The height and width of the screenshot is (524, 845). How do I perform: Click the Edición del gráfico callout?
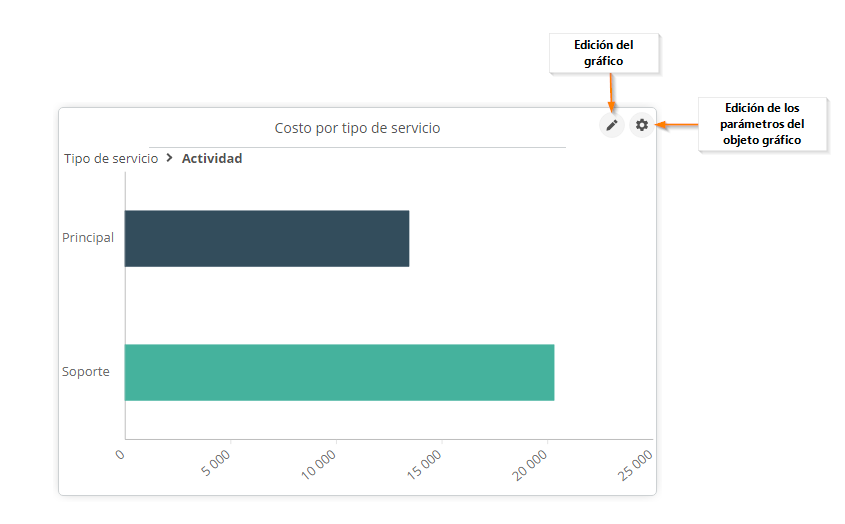[603, 52]
